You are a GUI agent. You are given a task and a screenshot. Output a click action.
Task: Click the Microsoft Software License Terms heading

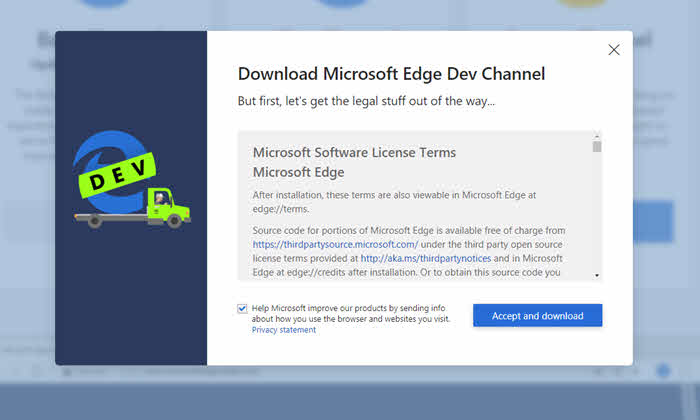coord(354,153)
